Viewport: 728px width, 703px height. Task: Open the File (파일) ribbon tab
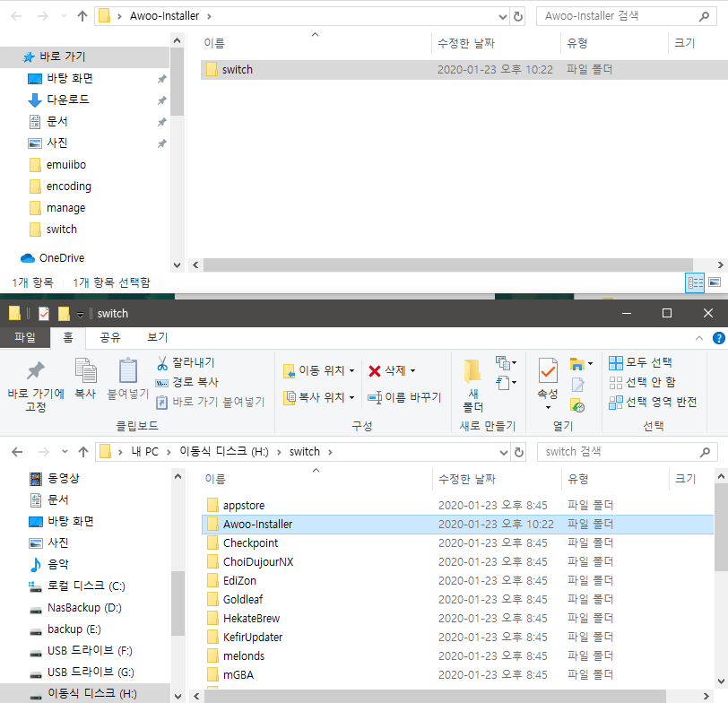pyautogui.click(x=25, y=337)
